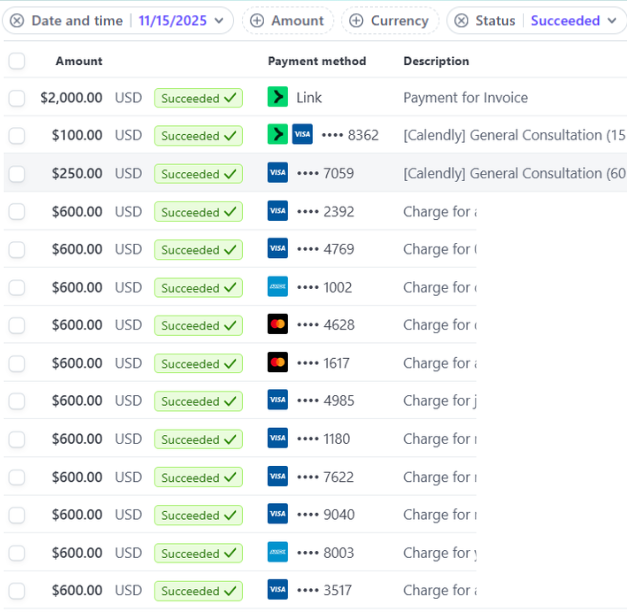Click USD currency in $100.00 row
Viewport: 627px width, 612px height.
pos(128,135)
